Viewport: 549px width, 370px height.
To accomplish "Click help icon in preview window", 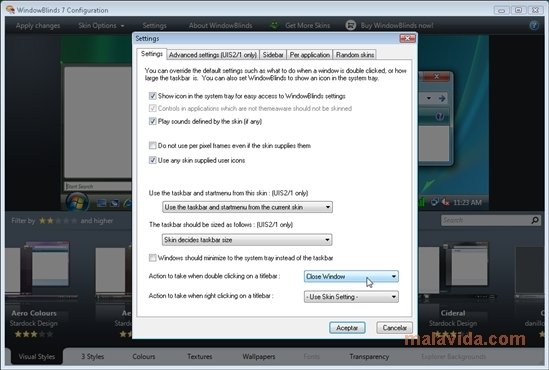I will point(439,116).
